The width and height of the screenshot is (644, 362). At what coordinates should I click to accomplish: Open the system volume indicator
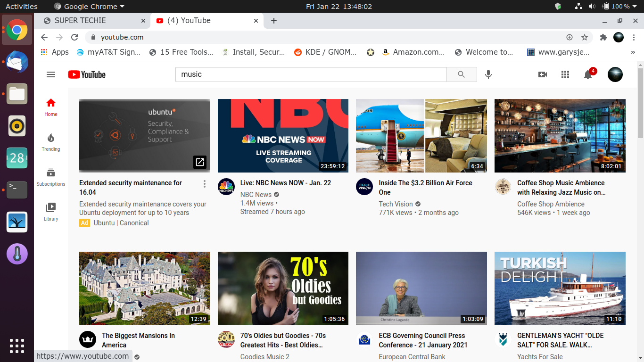tap(592, 7)
